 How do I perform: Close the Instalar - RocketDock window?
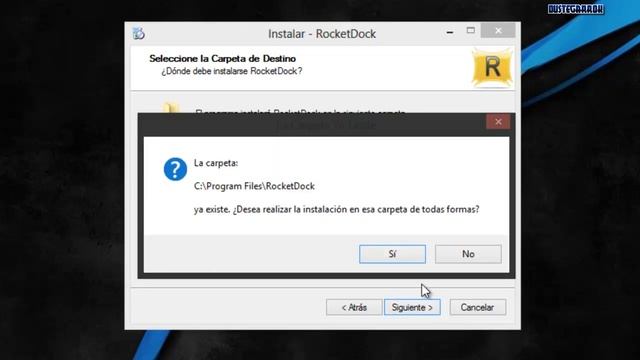tap(498, 31)
